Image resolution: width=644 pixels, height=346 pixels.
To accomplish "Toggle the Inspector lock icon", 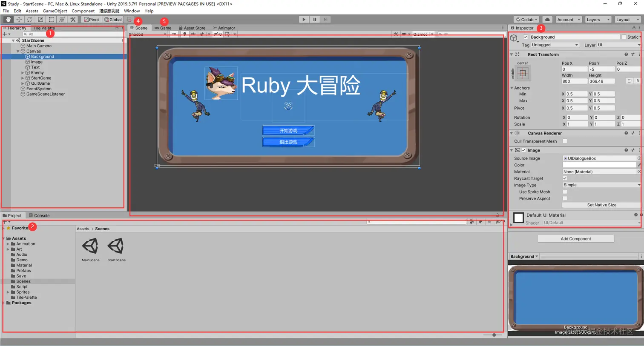I will coord(634,28).
